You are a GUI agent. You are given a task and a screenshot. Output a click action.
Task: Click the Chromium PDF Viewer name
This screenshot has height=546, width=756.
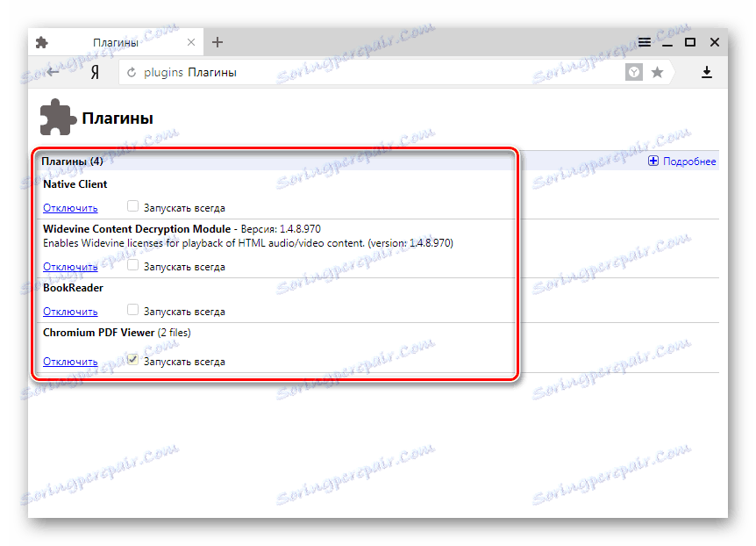coord(99,333)
